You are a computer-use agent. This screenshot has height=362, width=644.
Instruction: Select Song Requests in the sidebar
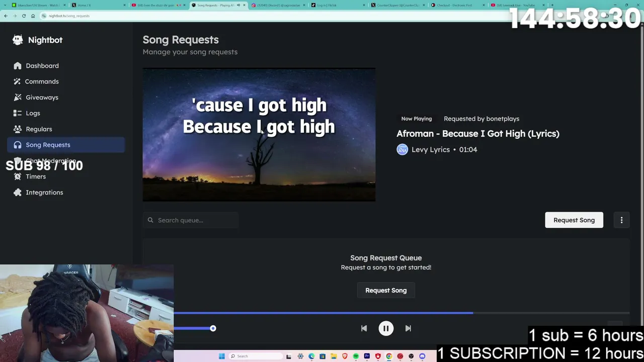click(x=66, y=145)
